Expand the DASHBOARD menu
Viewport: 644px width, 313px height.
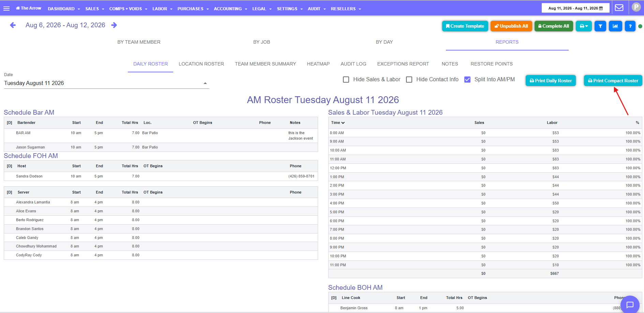64,9
